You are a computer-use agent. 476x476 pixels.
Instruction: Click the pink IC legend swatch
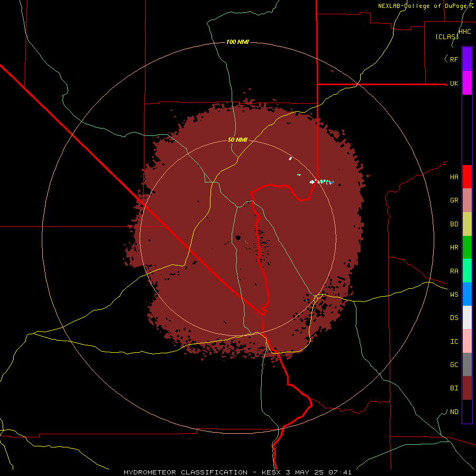[467, 341]
